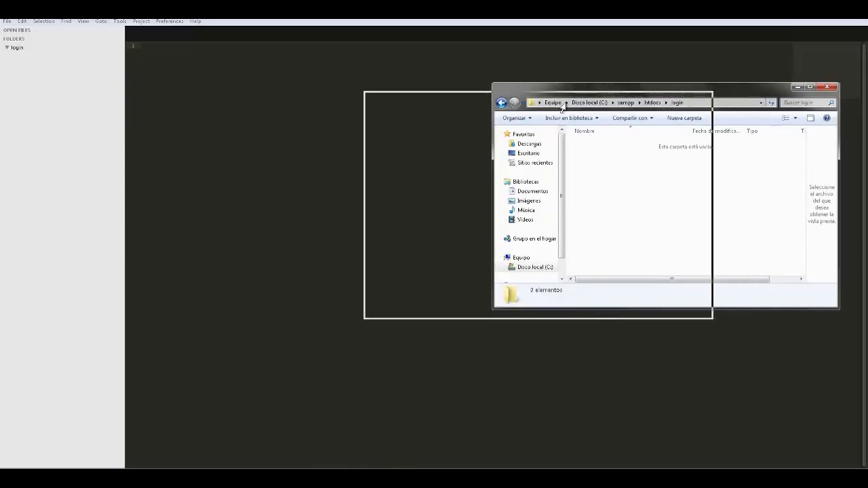Change the Explorer view layout icon
868x488 pixels.
click(785, 118)
